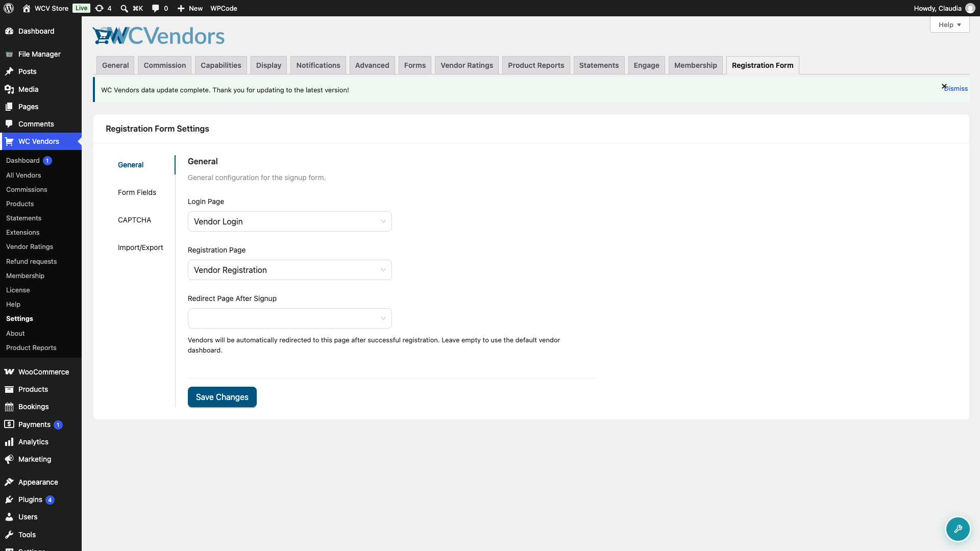This screenshot has width=980, height=551.
Task: Open the Statements tab
Action: point(599,65)
